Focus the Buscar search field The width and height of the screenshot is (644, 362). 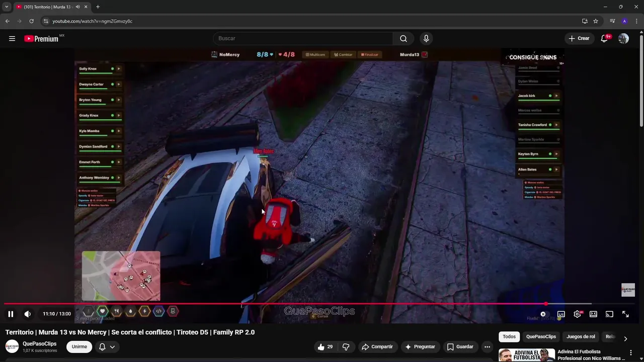[x=303, y=38]
